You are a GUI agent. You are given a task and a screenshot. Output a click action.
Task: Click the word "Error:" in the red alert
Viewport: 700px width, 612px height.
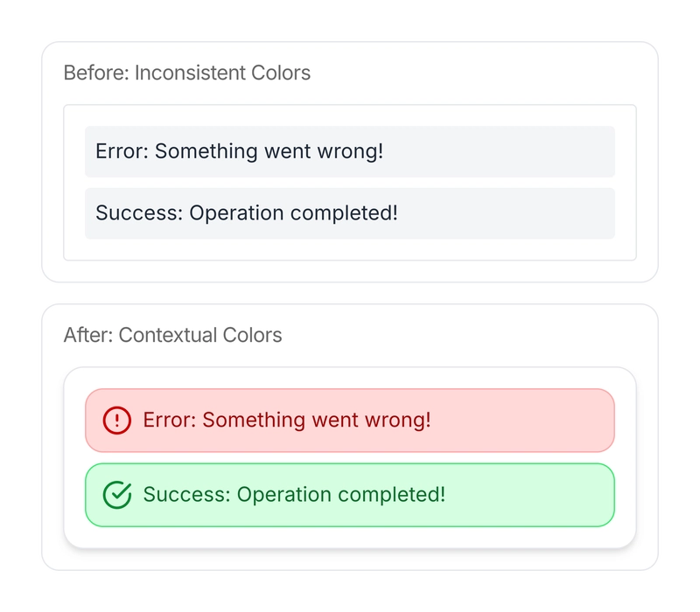(169, 421)
